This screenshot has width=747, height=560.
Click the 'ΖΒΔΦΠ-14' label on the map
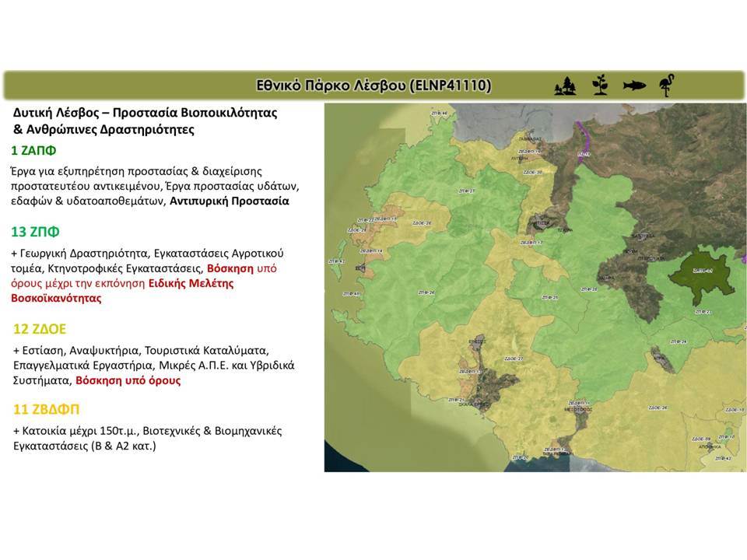point(371,251)
